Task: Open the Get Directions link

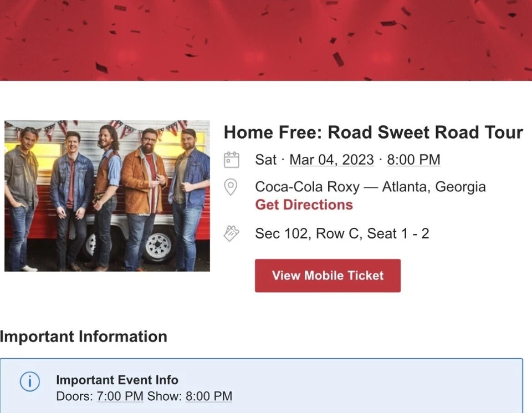Action: click(x=304, y=205)
